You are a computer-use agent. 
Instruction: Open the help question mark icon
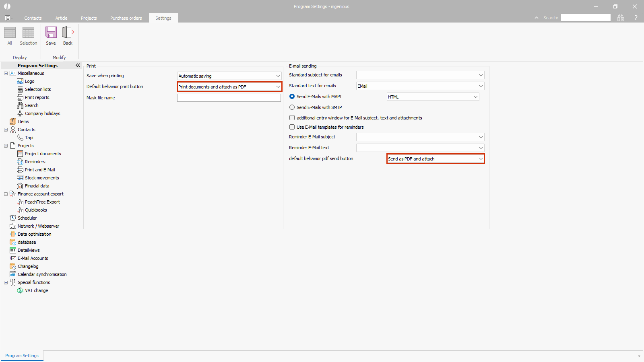[x=636, y=18]
